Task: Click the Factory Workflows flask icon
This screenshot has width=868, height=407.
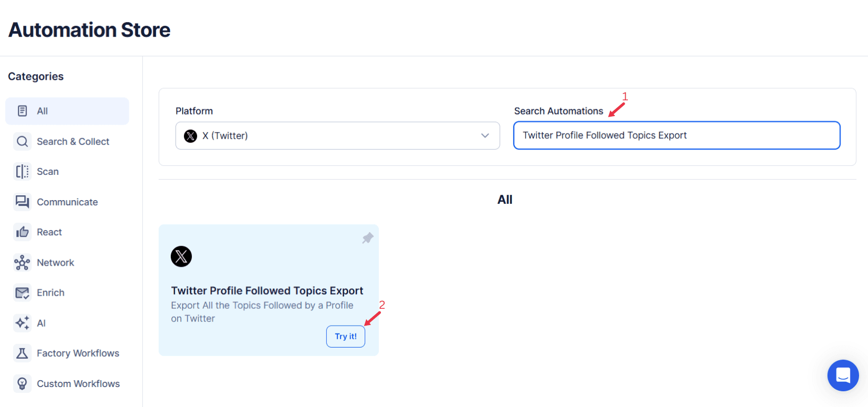Action: pos(22,353)
